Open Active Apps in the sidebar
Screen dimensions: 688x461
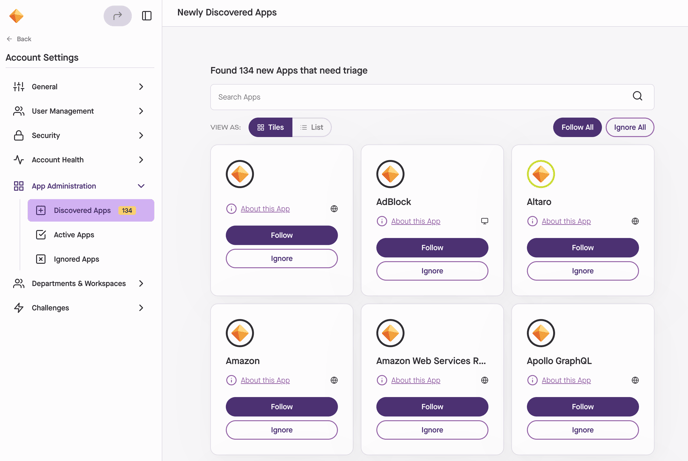pos(74,235)
